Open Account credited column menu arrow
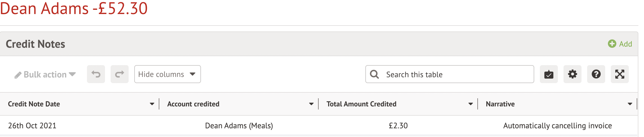This screenshot has height=137, width=644. (311, 104)
